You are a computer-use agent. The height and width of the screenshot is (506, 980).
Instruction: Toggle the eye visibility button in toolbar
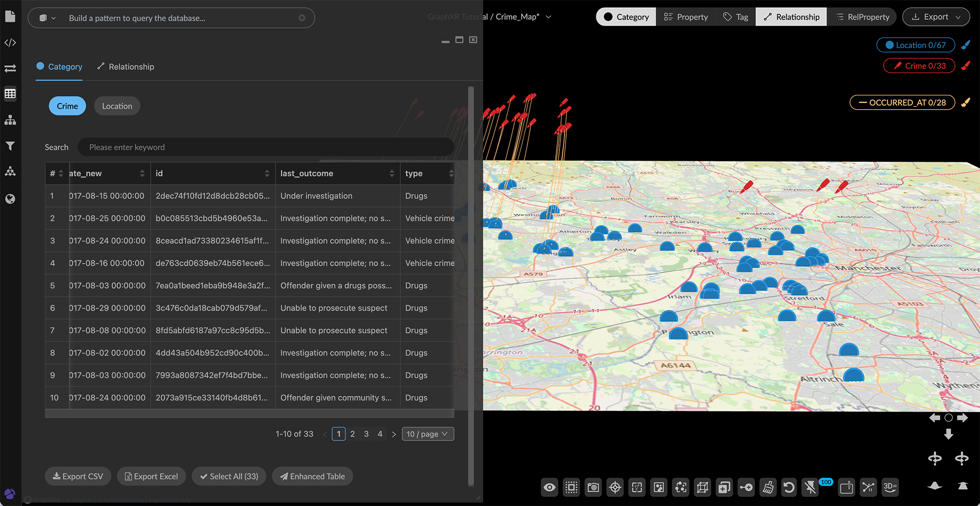[550, 488]
